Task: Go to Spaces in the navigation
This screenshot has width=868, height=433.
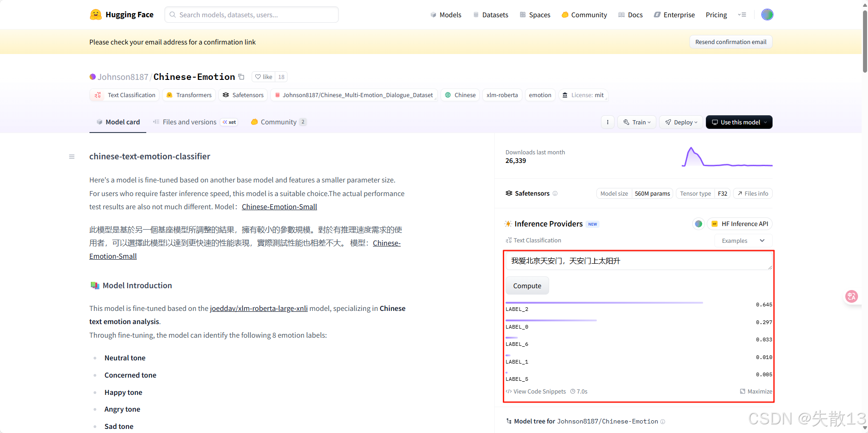Action: tap(535, 15)
